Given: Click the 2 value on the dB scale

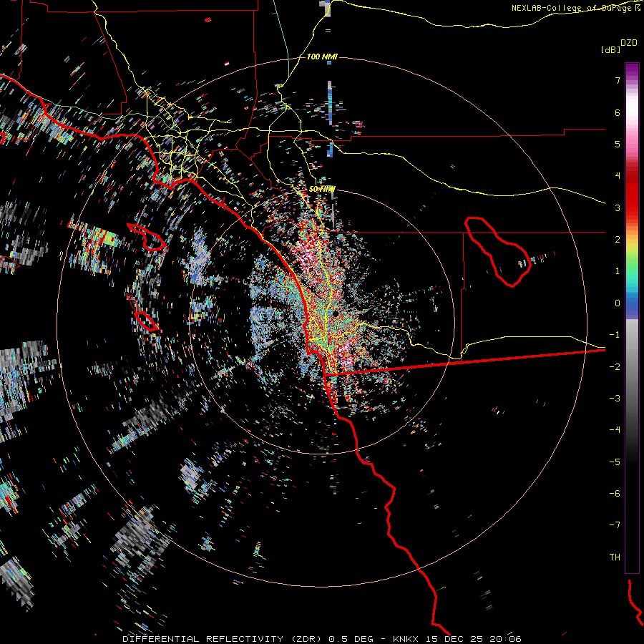Looking at the screenshot, I should point(618,240).
